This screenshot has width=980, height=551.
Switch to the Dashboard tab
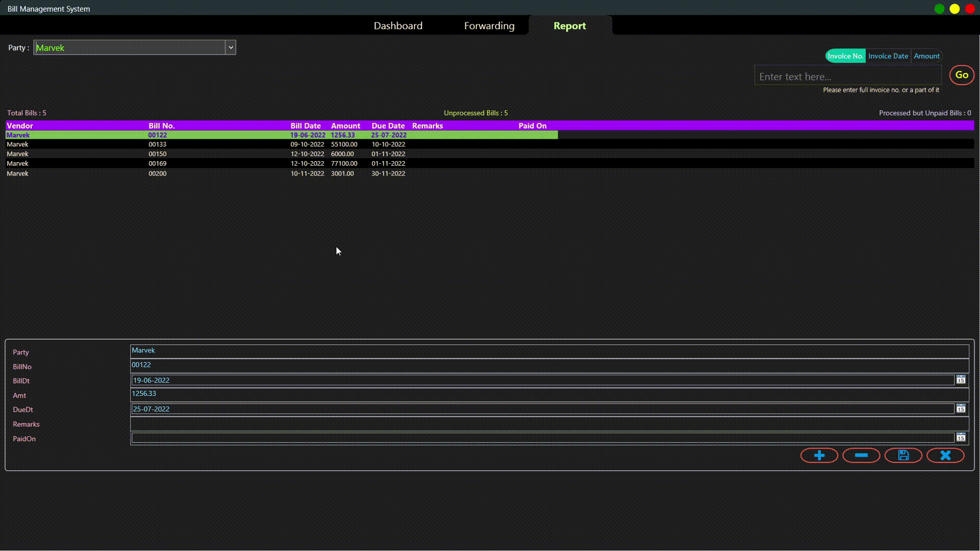399,26
